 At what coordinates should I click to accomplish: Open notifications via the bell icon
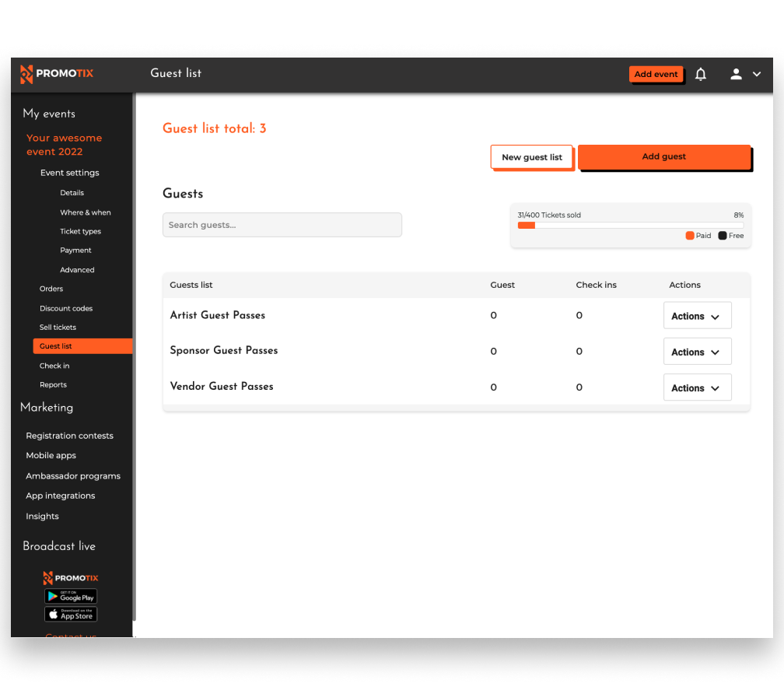pos(700,74)
